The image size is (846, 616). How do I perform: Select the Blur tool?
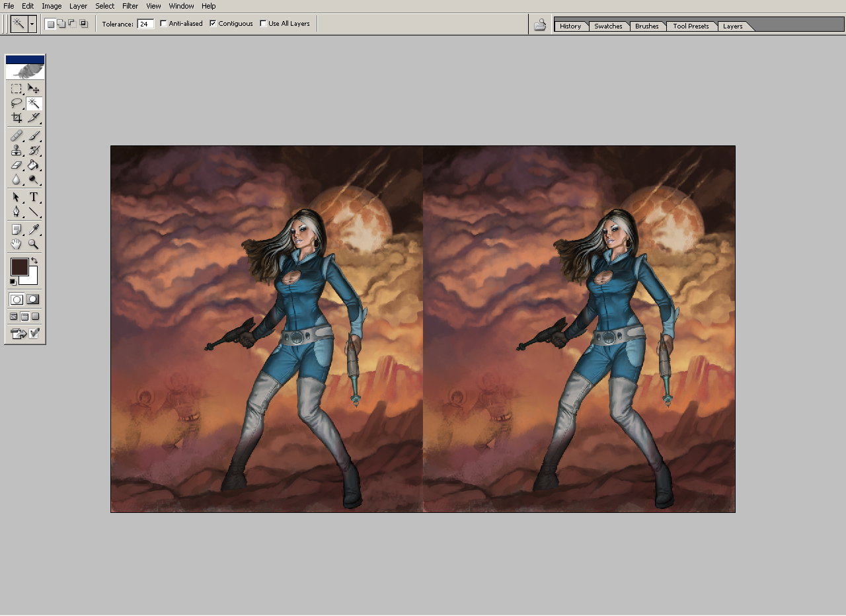tap(17, 179)
